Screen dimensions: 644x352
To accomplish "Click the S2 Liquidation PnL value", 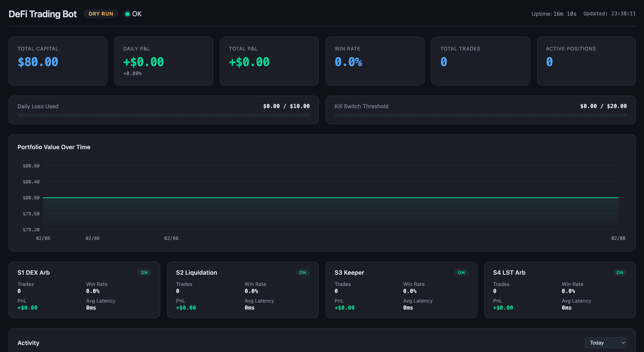I will coord(186,308).
